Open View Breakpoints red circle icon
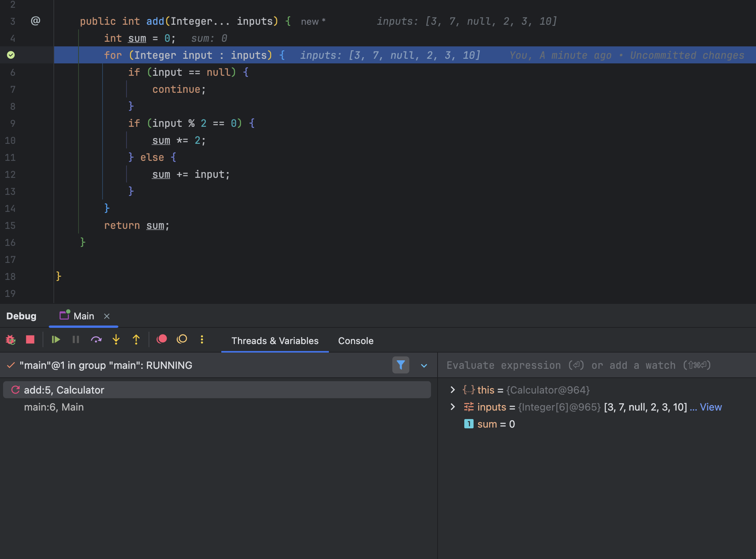The width and height of the screenshot is (756, 559). click(x=162, y=339)
